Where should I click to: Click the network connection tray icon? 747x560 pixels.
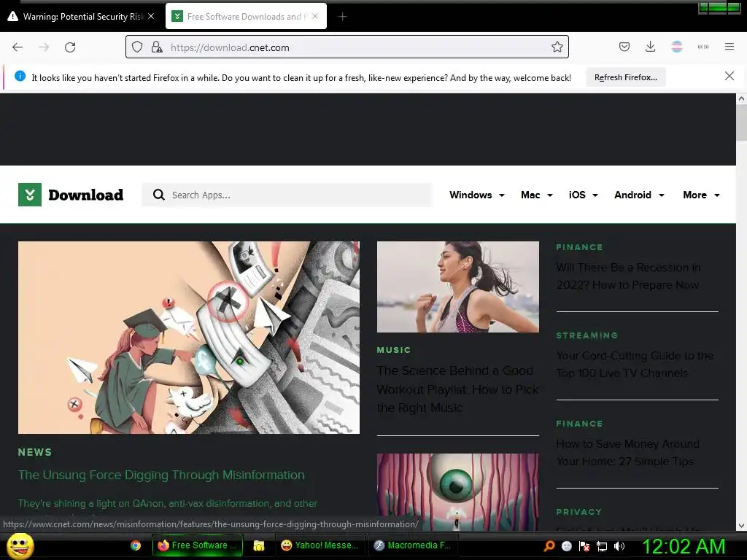tap(602, 546)
